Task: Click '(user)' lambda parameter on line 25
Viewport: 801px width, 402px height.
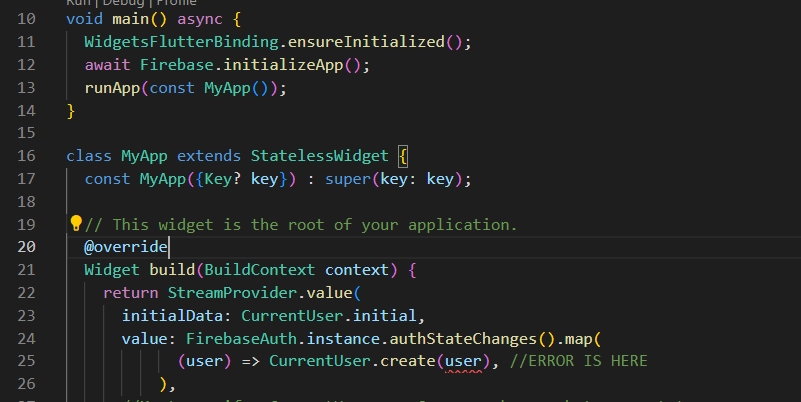Action: tap(204, 361)
